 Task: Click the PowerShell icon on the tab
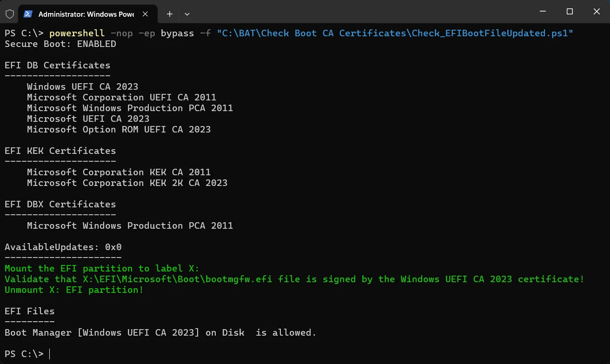(x=28, y=14)
